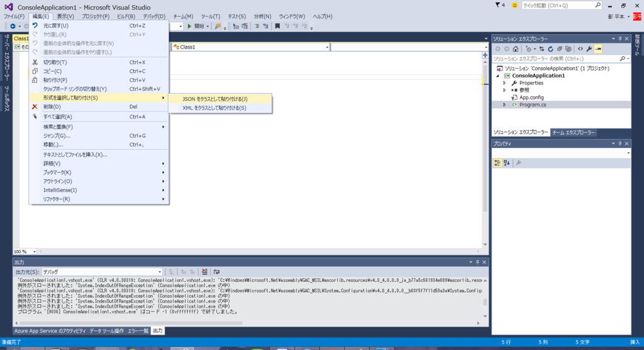Toggle the highlighted Preview Selected Items icon

[x=598, y=49]
